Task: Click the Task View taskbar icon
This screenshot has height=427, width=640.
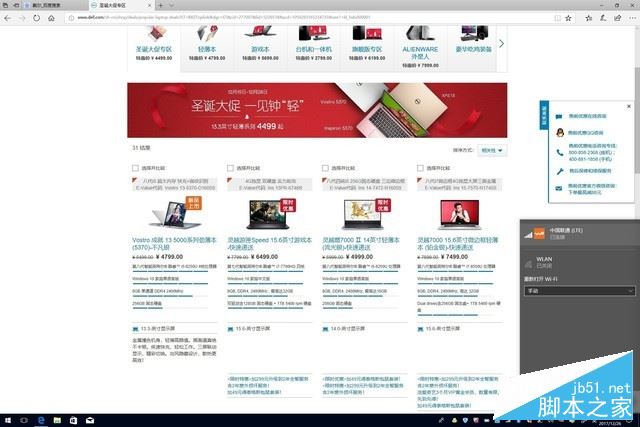Action: (24, 420)
